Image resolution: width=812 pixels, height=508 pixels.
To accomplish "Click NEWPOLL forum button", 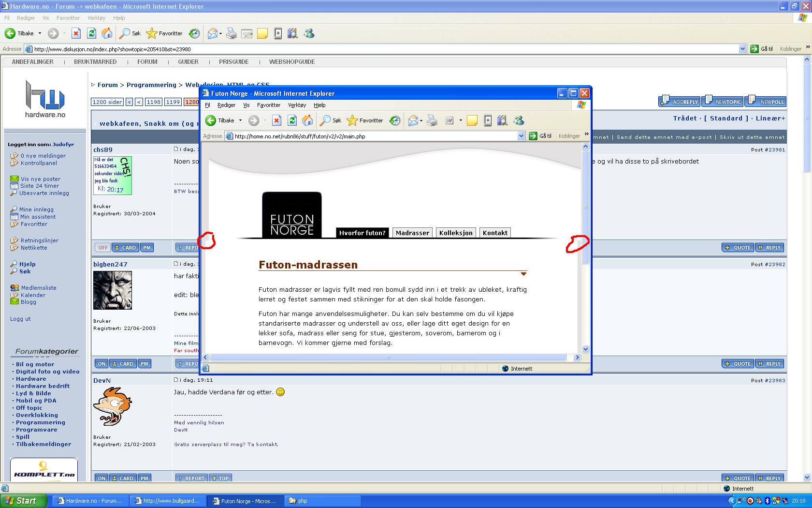I will (766, 101).
